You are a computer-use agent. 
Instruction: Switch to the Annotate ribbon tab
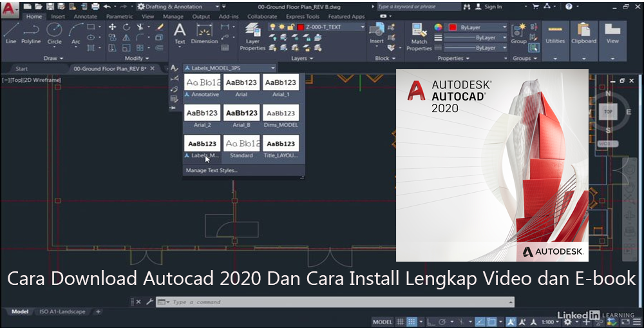86,17
